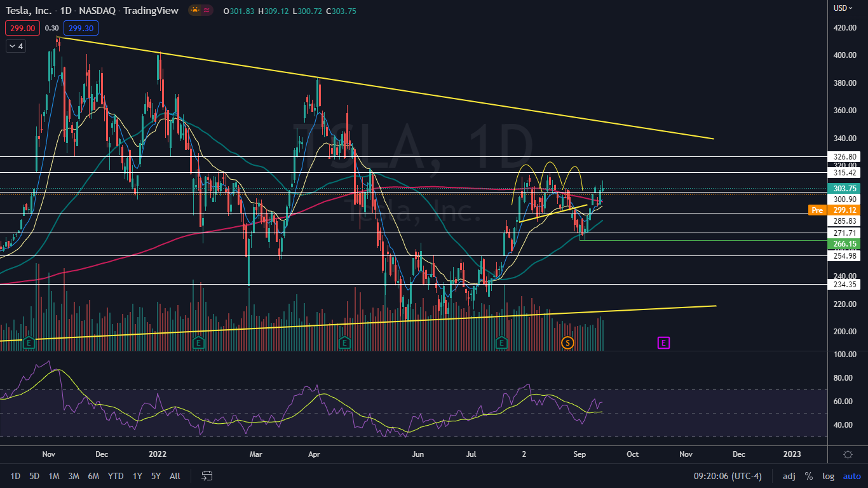Toggle the auto scale option
This screenshot has width=868, height=488.
(851, 476)
